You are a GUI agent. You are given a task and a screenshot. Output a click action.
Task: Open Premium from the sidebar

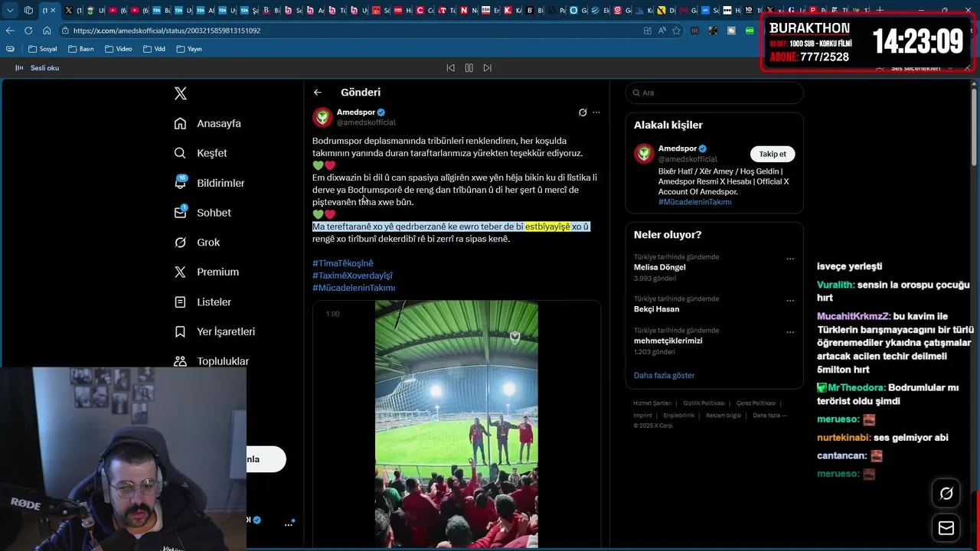point(206,272)
